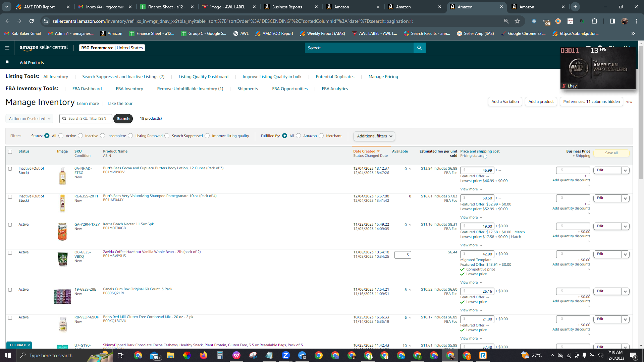This screenshot has height=362, width=644.
Task: Open Shipments in FBA tools
Action: (248, 88)
